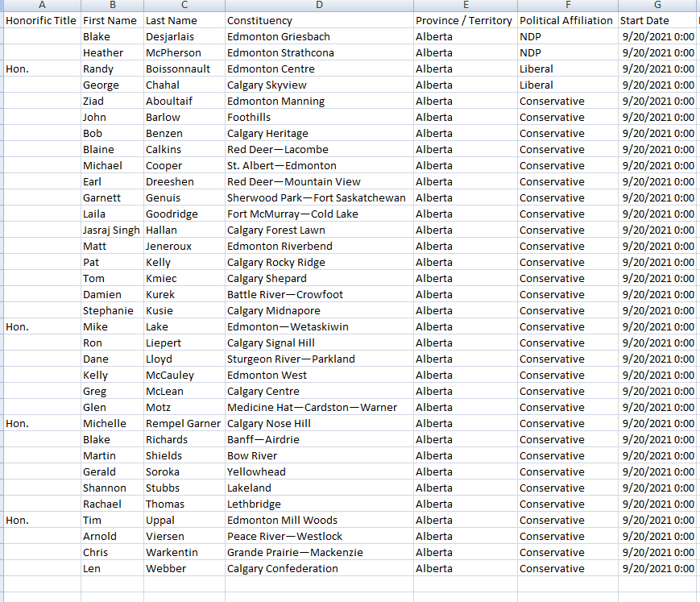This screenshot has height=602, width=700.
Task: Select the Battle River—Crowfoot cell
Action: click(x=319, y=294)
